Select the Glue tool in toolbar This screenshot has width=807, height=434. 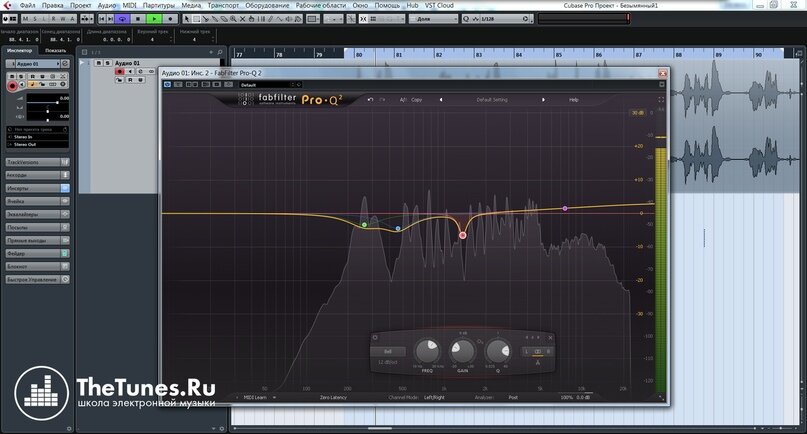[x=215, y=19]
